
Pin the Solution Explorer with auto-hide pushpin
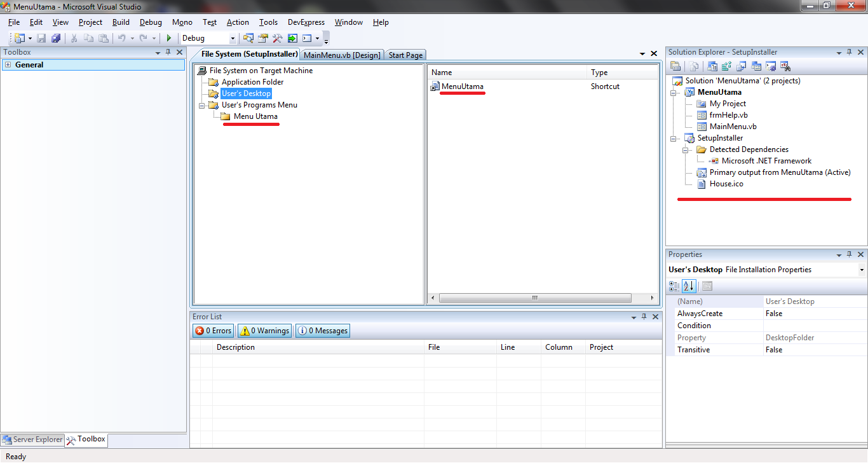point(848,52)
